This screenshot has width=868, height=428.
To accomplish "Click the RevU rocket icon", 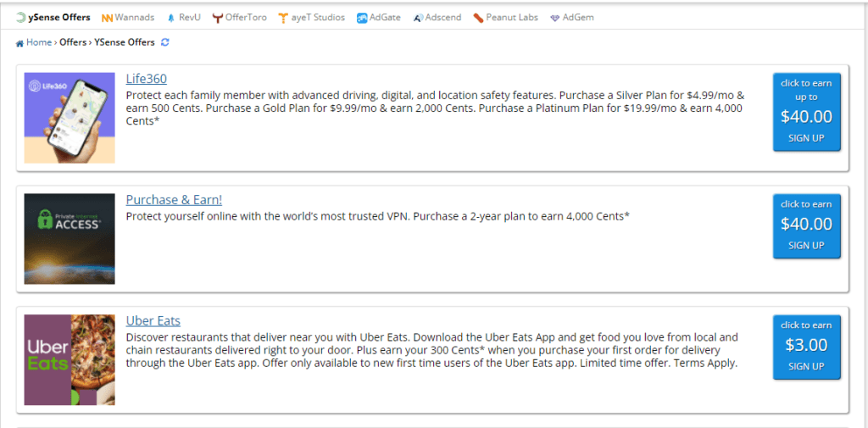I will pyautogui.click(x=171, y=18).
